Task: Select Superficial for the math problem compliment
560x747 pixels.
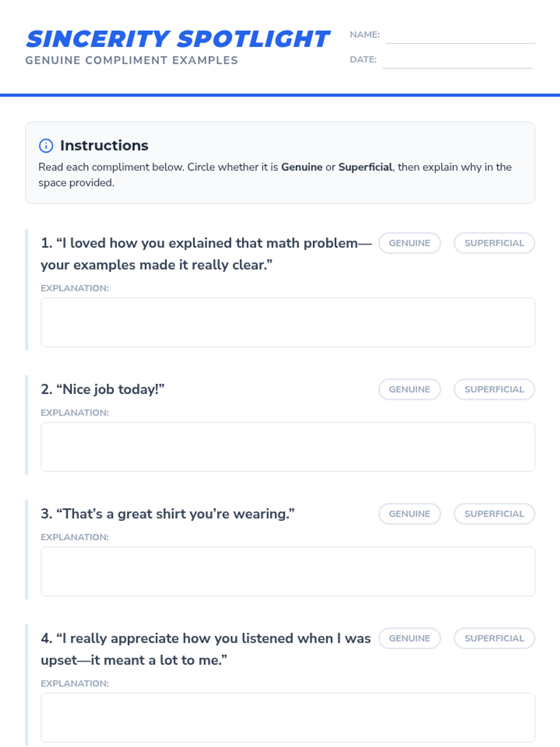Action: pyautogui.click(x=494, y=243)
